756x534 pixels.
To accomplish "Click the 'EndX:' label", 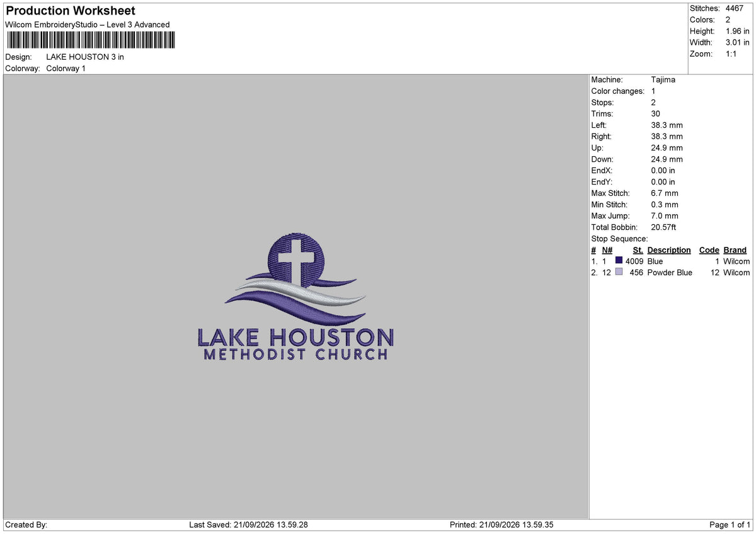I will (x=602, y=171).
